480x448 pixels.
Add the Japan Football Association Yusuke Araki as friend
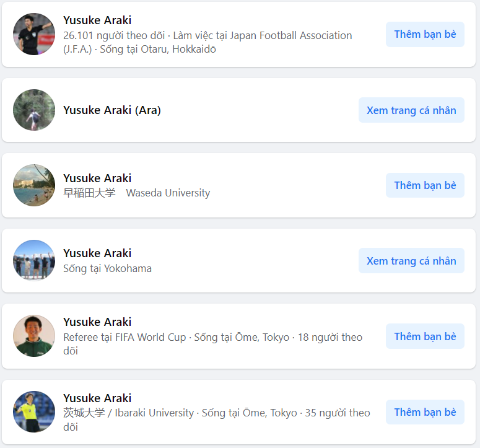(425, 34)
